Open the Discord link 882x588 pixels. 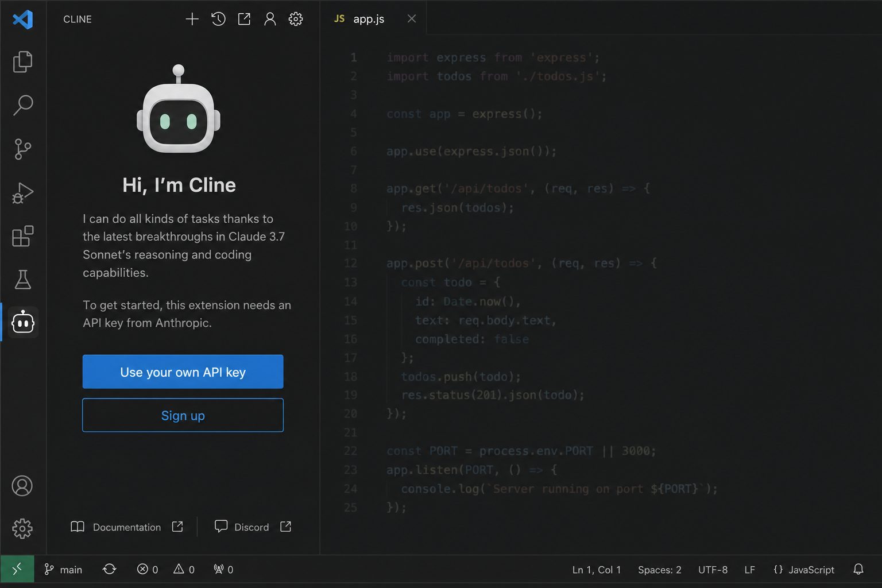point(252,527)
